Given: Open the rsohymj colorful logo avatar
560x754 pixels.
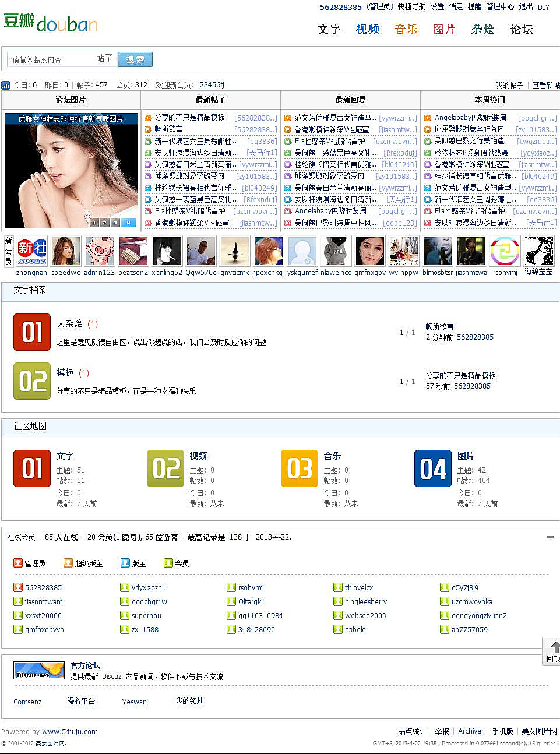Looking at the screenshot, I should click(x=505, y=252).
